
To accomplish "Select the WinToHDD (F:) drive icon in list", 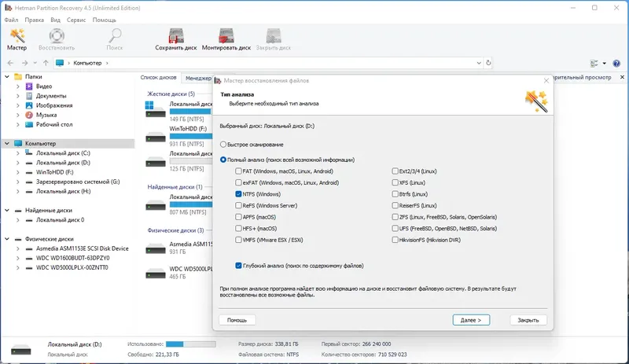I will coord(156,137).
